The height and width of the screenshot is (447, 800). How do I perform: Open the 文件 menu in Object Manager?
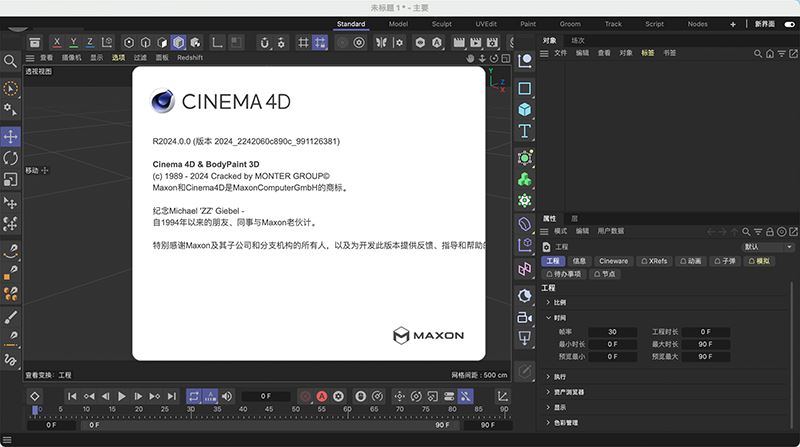560,52
